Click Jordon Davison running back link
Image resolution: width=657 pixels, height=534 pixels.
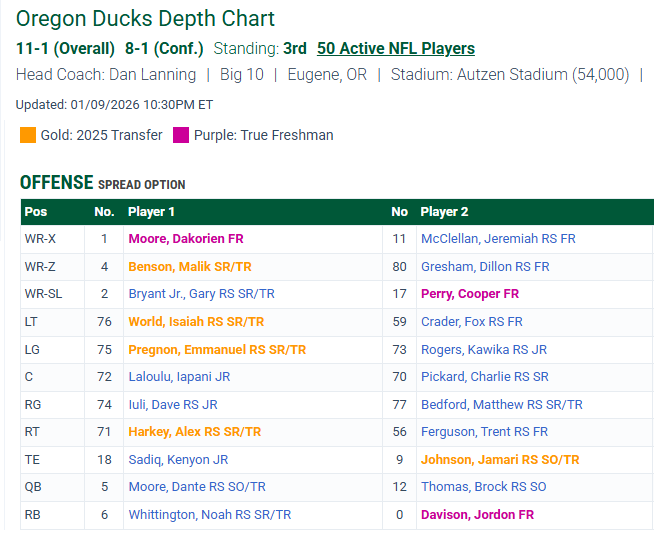point(477,515)
